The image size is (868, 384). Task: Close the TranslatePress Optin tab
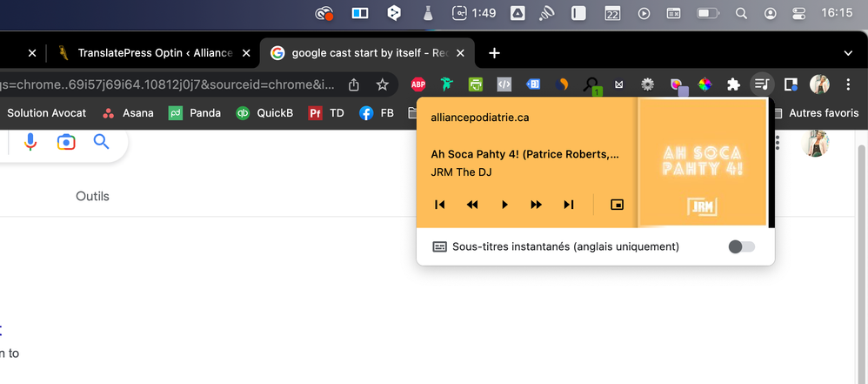click(246, 53)
